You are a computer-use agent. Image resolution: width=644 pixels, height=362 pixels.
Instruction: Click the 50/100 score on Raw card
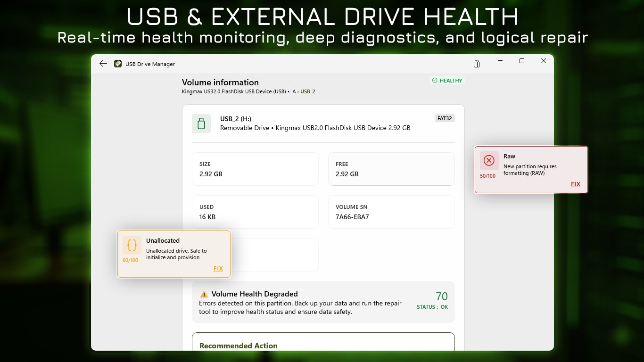pos(488,176)
